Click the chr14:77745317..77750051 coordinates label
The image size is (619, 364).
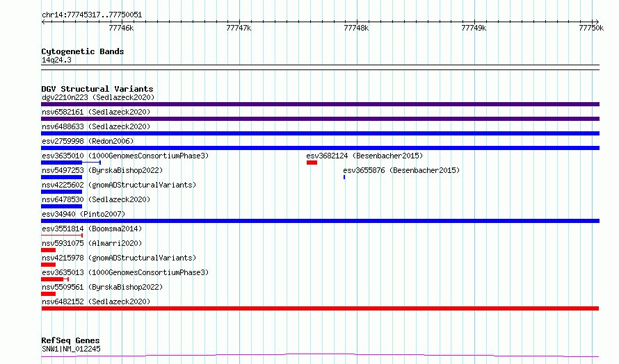pyautogui.click(x=92, y=15)
